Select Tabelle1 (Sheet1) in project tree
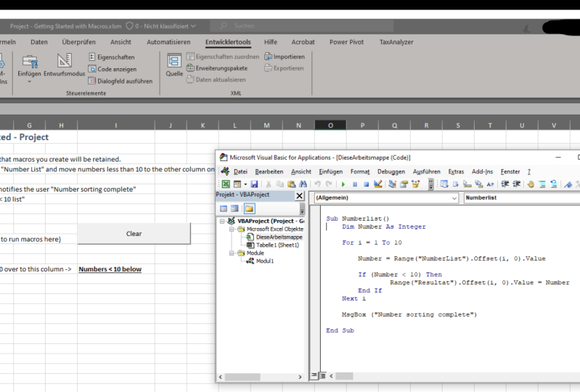Image resolution: width=580 pixels, height=392 pixels. point(273,245)
